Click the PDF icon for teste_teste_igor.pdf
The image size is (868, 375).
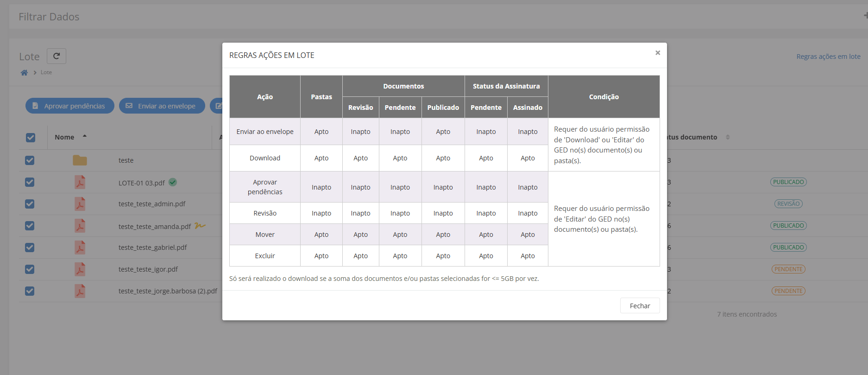[x=80, y=269]
